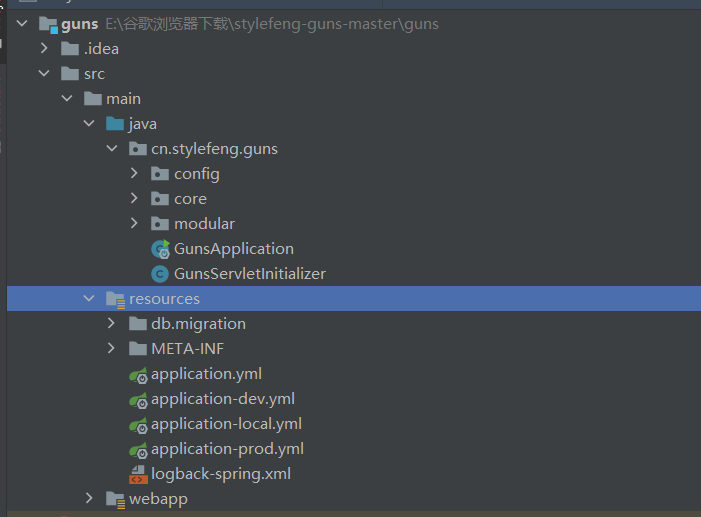Expand the webapp folder arrow
Viewport: 701px width, 517px height.
click(x=89, y=498)
